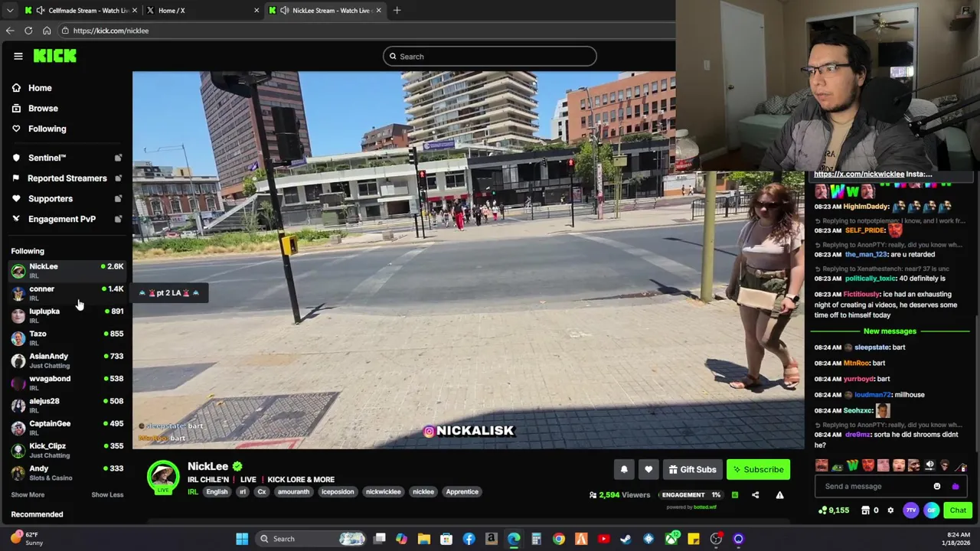
Task: Click the English language tag
Action: [x=217, y=492]
